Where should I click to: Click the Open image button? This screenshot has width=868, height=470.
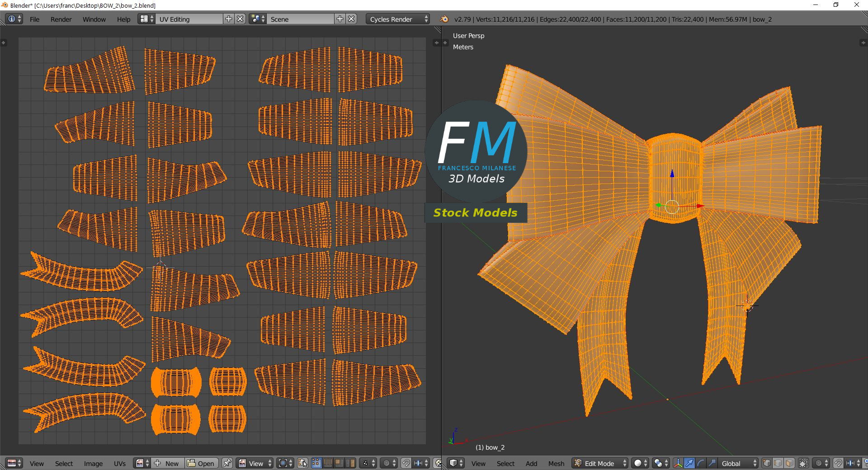(x=201, y=463)
